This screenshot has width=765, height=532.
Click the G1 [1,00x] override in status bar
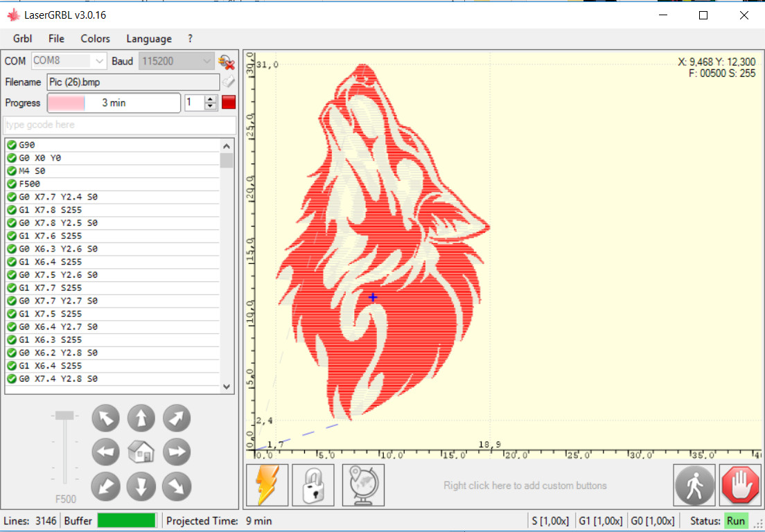(599, 521)
